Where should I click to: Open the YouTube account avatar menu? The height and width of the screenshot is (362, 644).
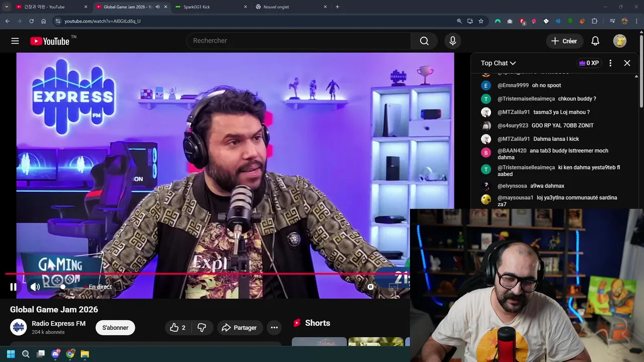pyautogui.click(x=620, y=41)
